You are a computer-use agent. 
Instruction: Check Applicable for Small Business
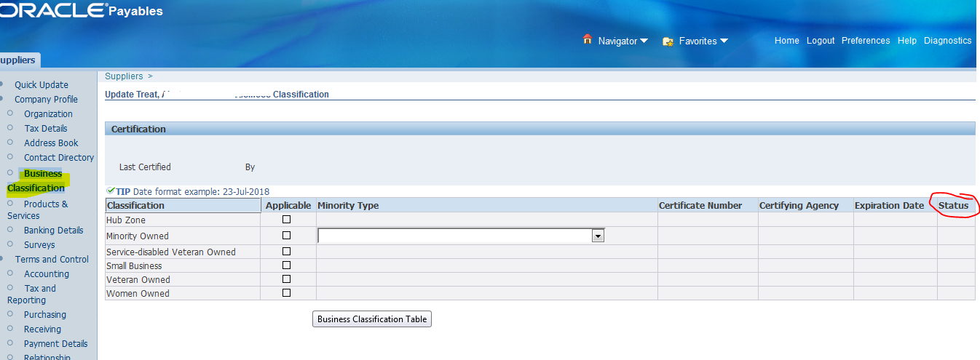[x=286, y=265]
